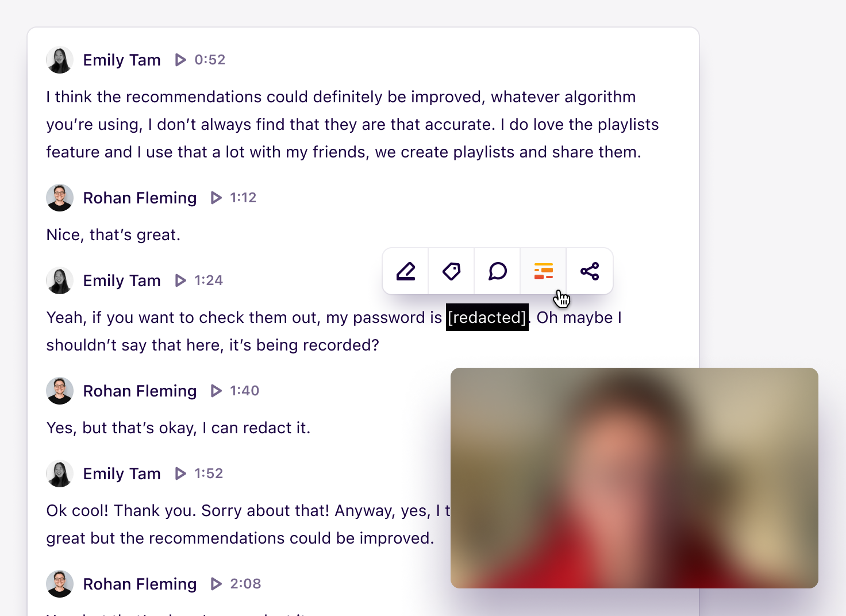
Task: Click speaker name Emily Tam at 1:52
Action: [122, 473]
